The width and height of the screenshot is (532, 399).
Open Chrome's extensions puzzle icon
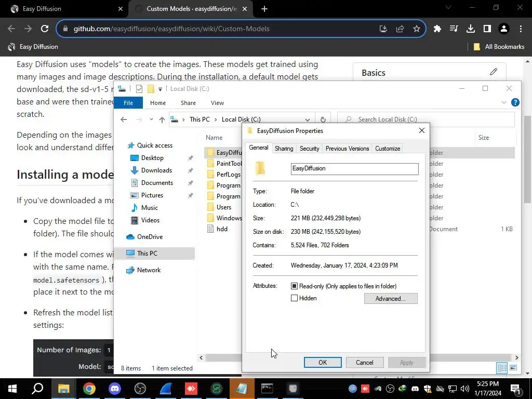click(x=437, y=29)
